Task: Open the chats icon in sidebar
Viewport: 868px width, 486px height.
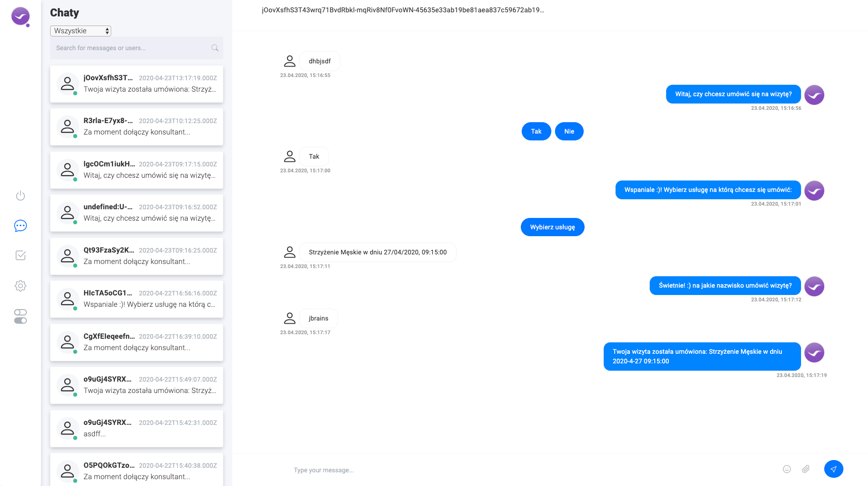Action: tap(21, 226)
